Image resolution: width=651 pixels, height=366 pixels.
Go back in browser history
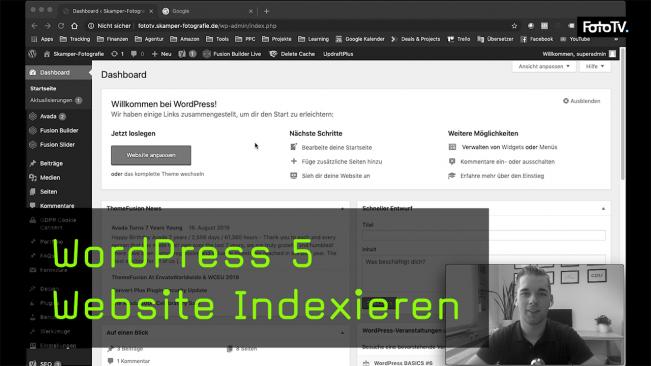[34, 26]
